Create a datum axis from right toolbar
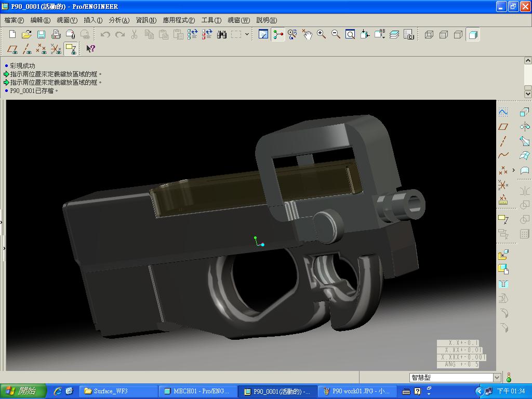The width and height of the screenshot is (532, 399). [503, 141]
